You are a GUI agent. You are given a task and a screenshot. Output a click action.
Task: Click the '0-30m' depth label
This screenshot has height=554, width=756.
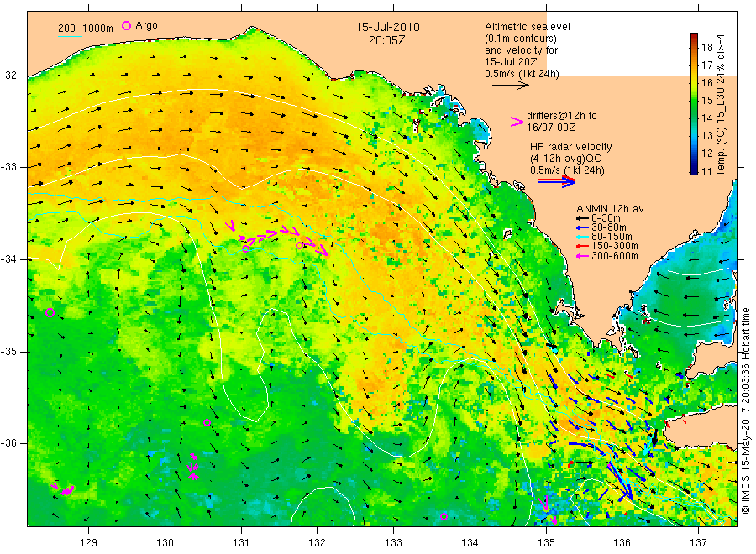pos(606,218)
